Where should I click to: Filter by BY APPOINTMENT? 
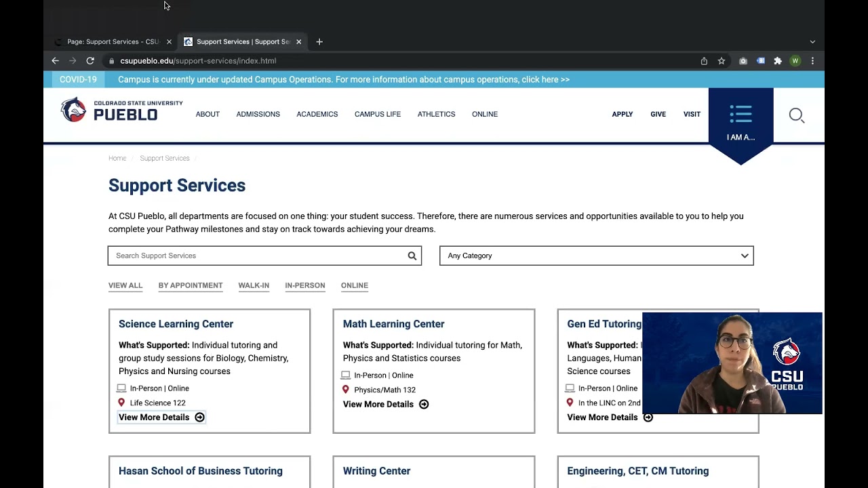point(191,285)
